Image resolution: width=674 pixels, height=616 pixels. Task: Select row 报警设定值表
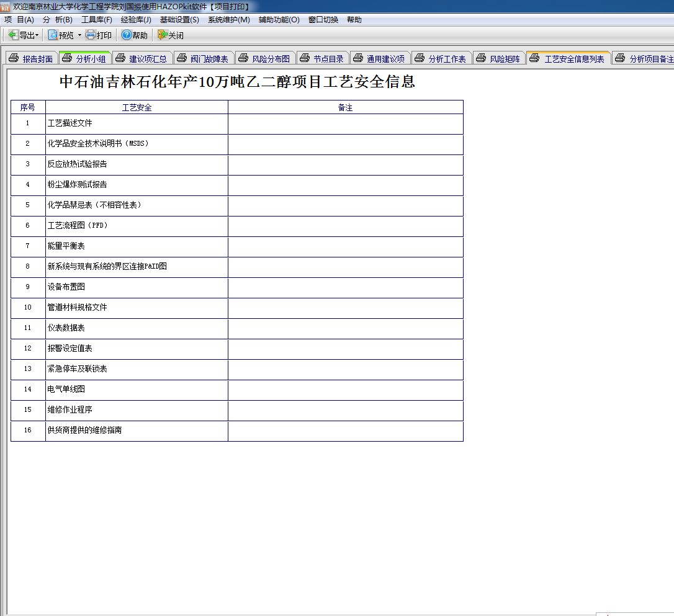[x=237, y=349]
